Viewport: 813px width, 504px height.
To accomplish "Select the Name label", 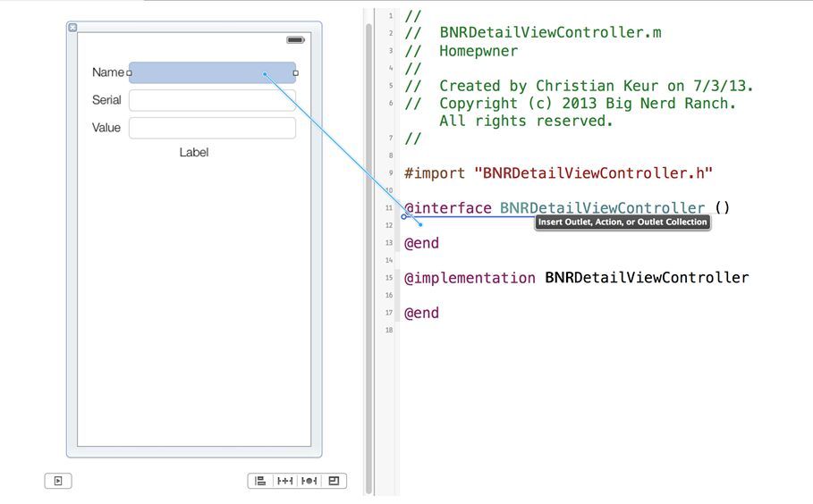I will click(x=108, y=72).
